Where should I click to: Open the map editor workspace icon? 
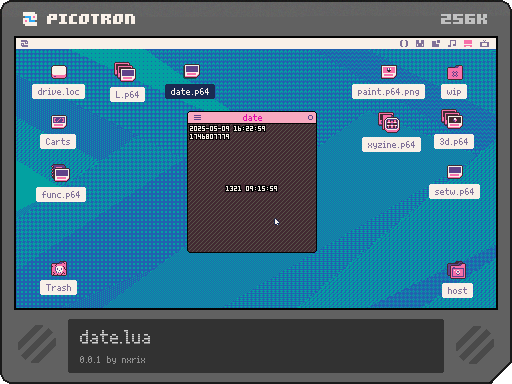coord(436,43)
